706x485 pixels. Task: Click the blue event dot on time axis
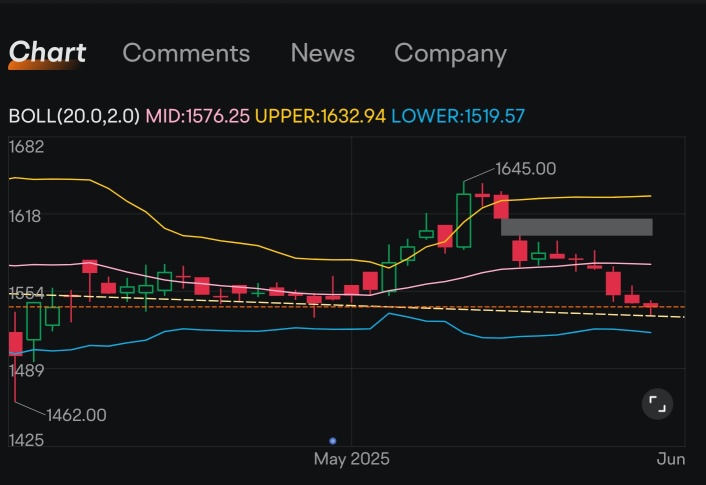coord(333,440)
